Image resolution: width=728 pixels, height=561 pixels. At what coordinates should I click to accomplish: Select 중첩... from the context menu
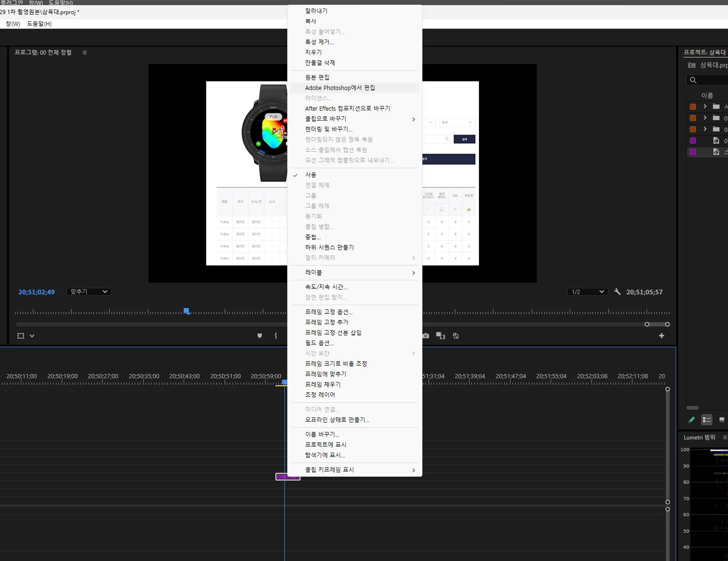355,237
